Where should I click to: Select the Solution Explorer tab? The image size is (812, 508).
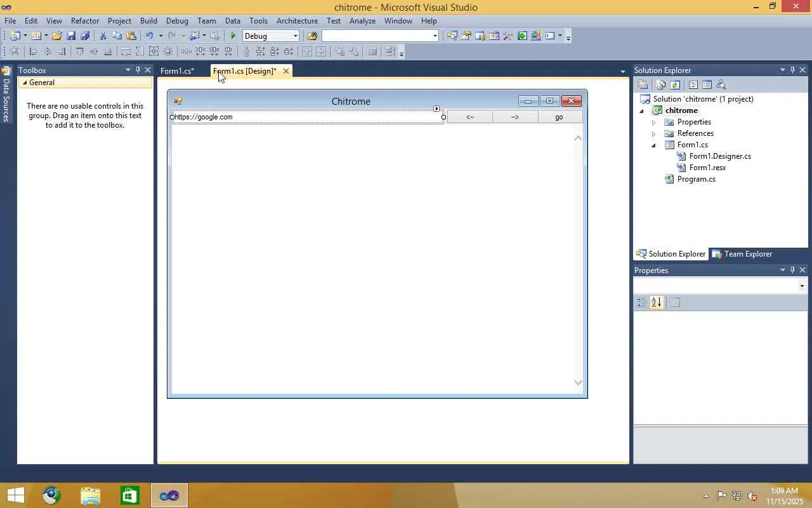(671, 254)
